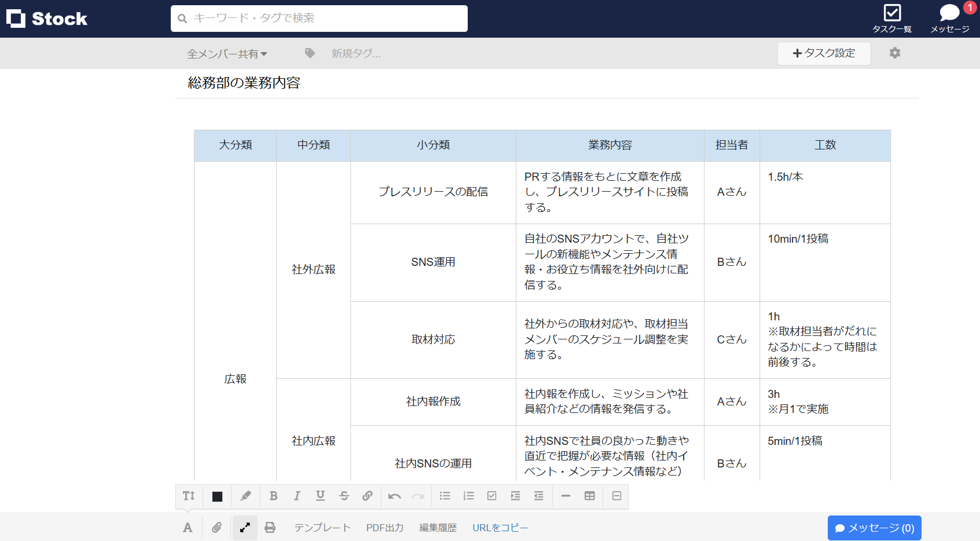Click the redo arrow

(x=418, y=496)
